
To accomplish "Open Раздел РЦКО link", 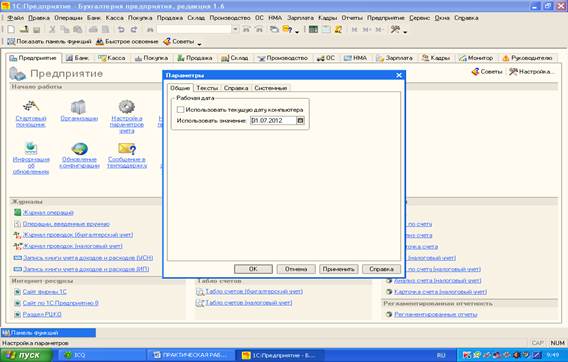I will [x=42, y=314].
